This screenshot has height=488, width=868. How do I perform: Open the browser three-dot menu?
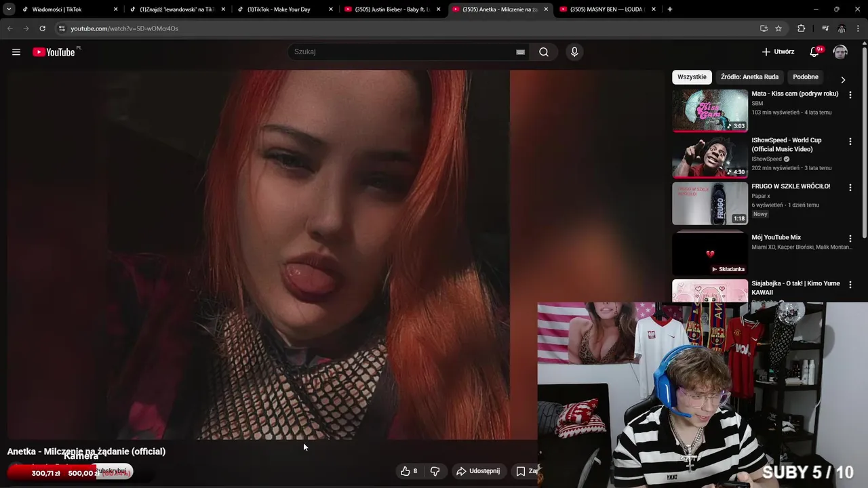pyautogui.click(x=858, y=28)
